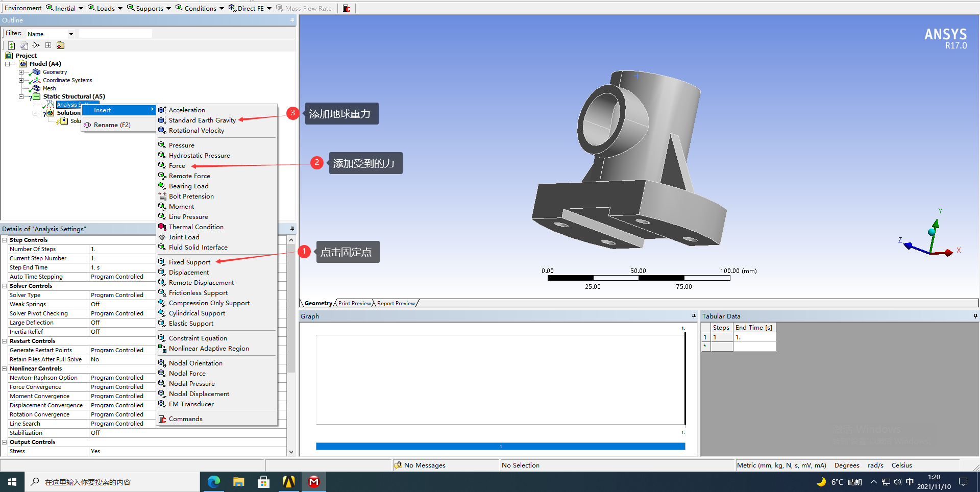Choose Standard Earth Gravity from the Insert menu
The height and width of the screenshot is (492, 980).
[202, 120]
